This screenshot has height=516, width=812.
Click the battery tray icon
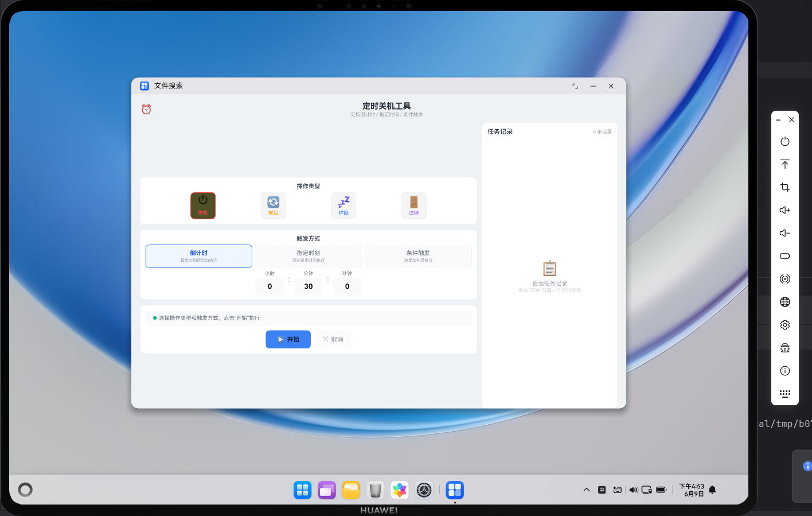(x=661, y=490)
